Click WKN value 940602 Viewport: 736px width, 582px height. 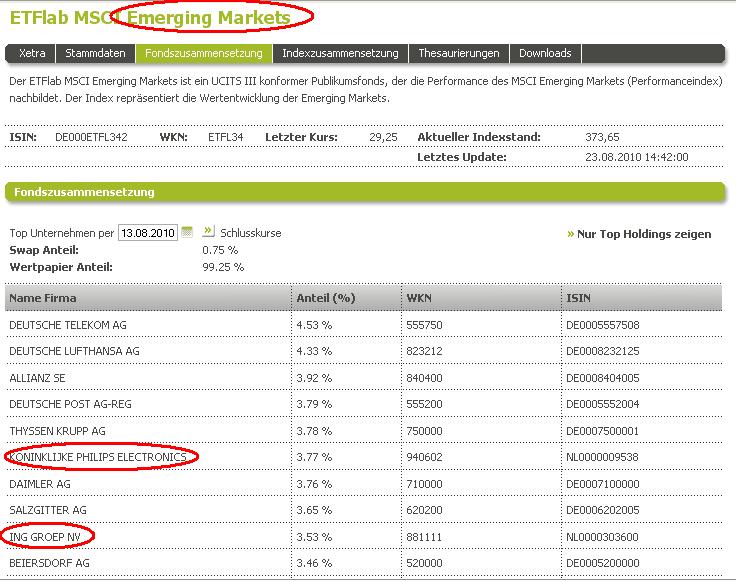(x=424, y=457)
